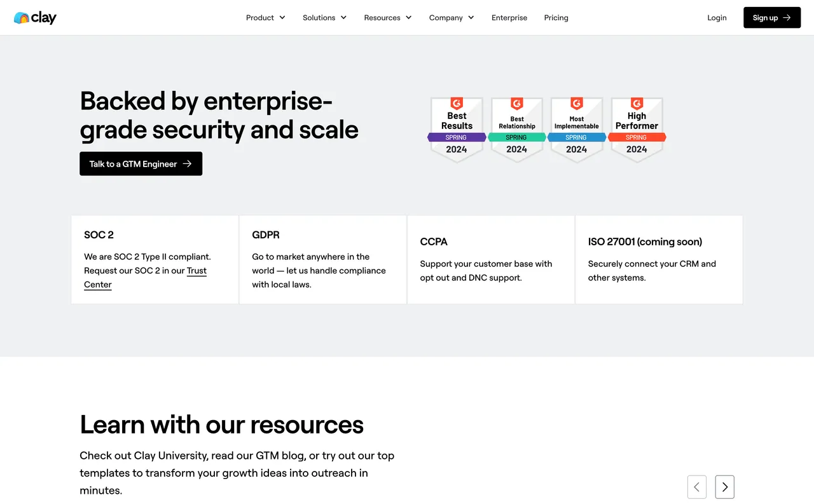Click the Clay logo
814x504 pixels.
point(35,18)
